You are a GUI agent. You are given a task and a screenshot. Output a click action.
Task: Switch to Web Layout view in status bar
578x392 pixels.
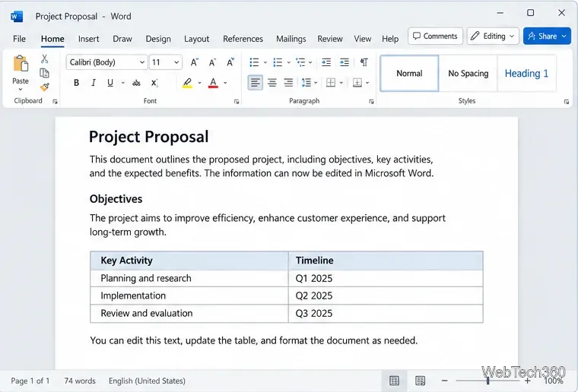[421, 381]
